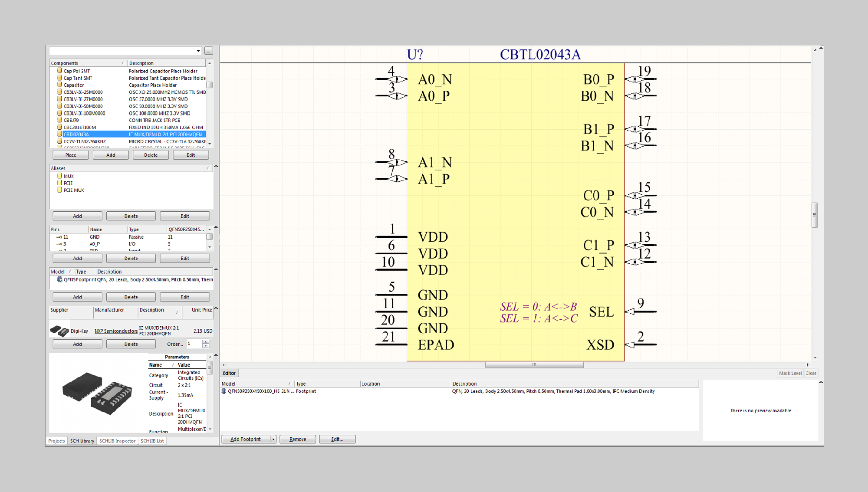
Task: Select CB3LV-3I-25M0000 component
Action: (x=128, y=92)
